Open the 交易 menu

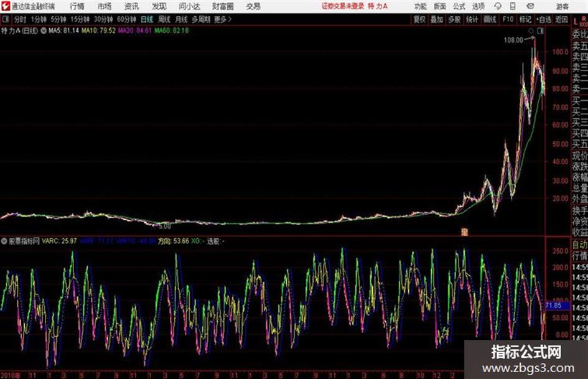click(x=253, y=6)
